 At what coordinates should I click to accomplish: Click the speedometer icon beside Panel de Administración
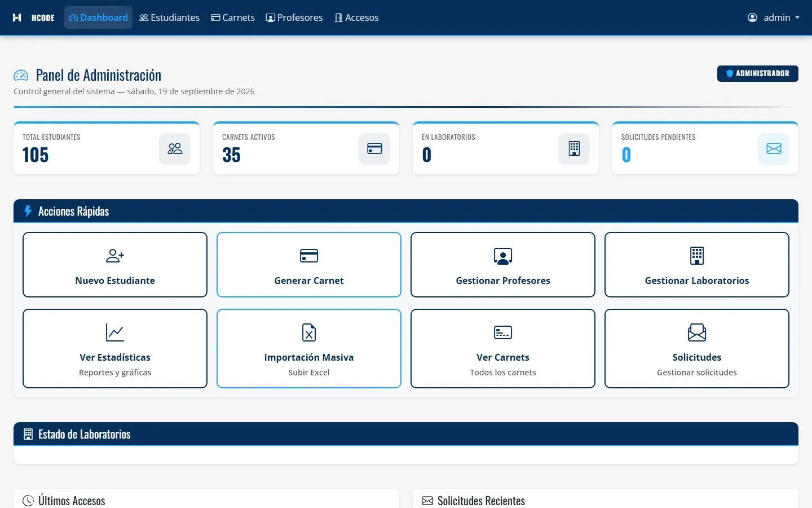21,75
